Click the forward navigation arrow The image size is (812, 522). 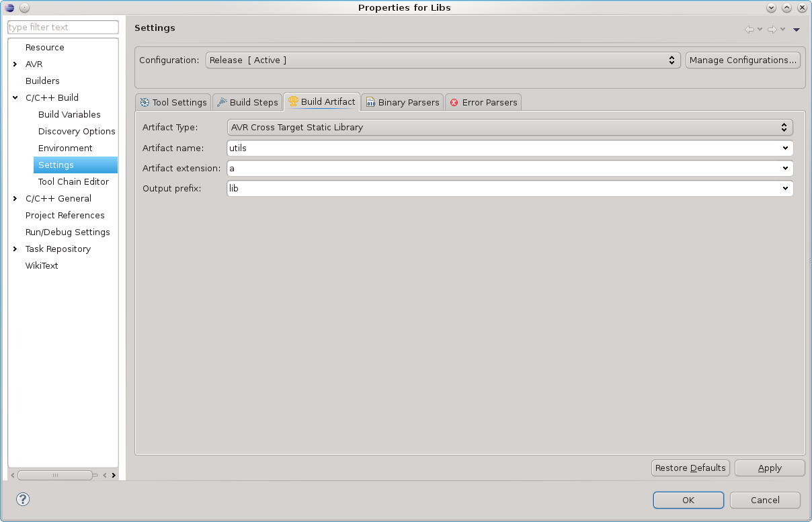click(772, 29)
